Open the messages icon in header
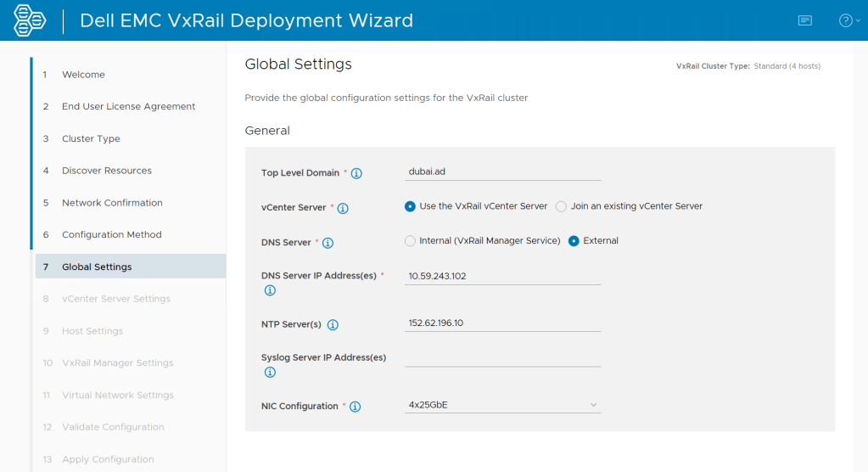The height and width of the screenshot is (472, 868). click(x=804, y=20)
